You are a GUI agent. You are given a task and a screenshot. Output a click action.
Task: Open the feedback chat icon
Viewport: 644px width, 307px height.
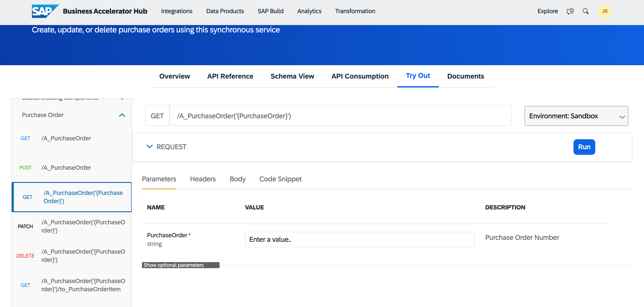[x=570, y=11]
